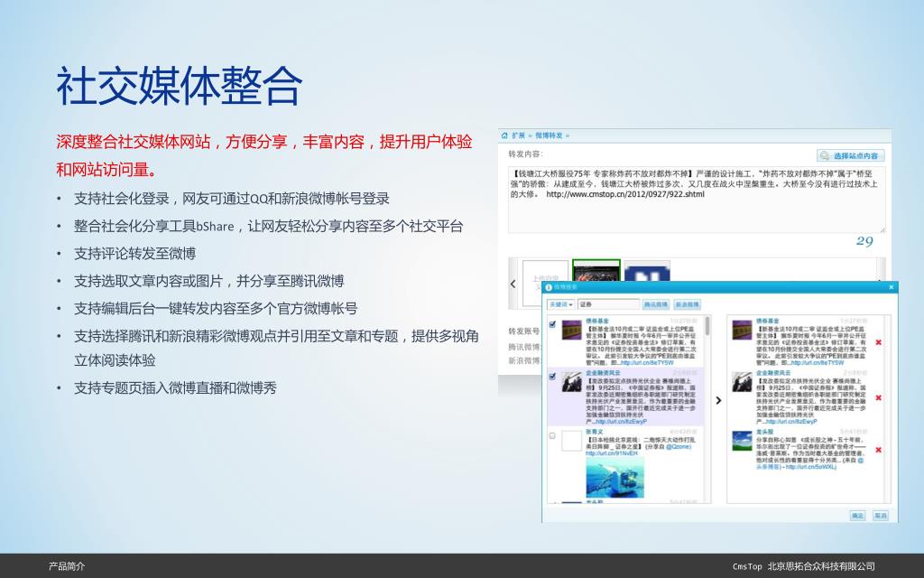The height and width of the screenshot is (578, 924).
Task: Click the 企业融资风云 avatar in the left list
Action: (571, 382)
